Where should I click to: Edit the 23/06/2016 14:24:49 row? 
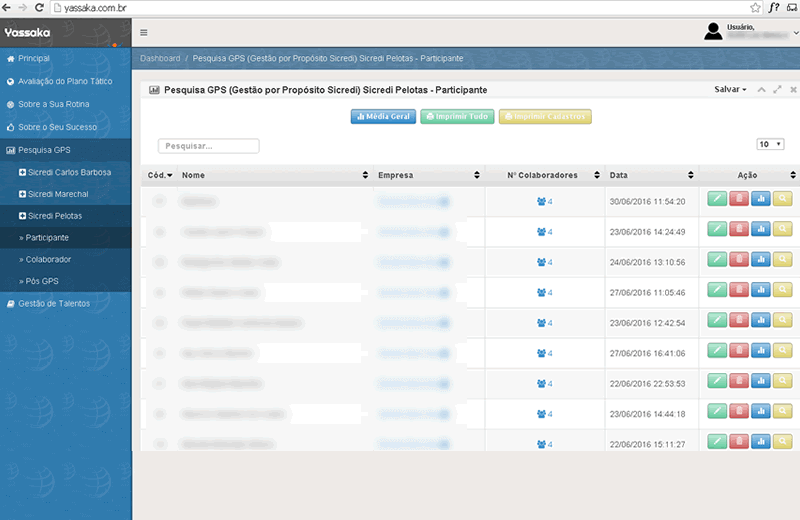click(x=717, y=229)
